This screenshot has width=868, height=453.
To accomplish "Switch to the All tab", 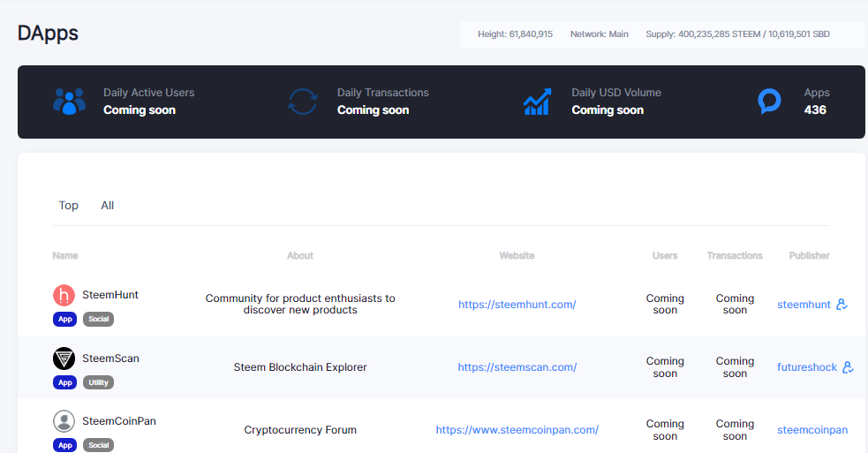I will [x=108, y=206].
